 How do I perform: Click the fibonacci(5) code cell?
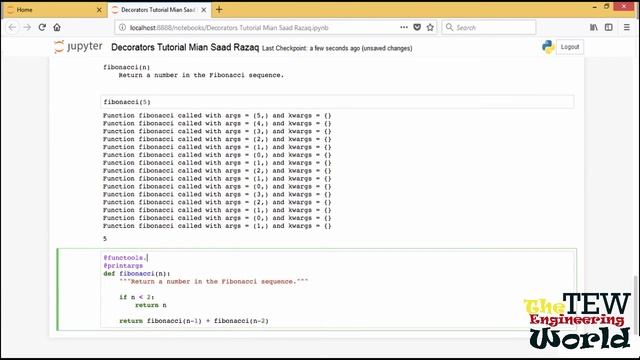(337, 102)
